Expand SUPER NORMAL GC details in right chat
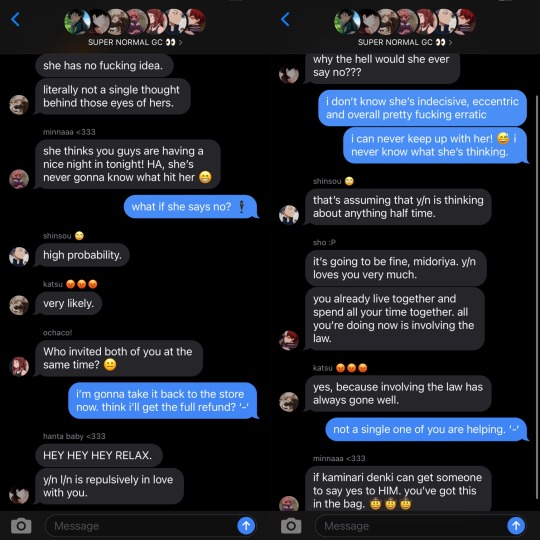 point(405,42)
